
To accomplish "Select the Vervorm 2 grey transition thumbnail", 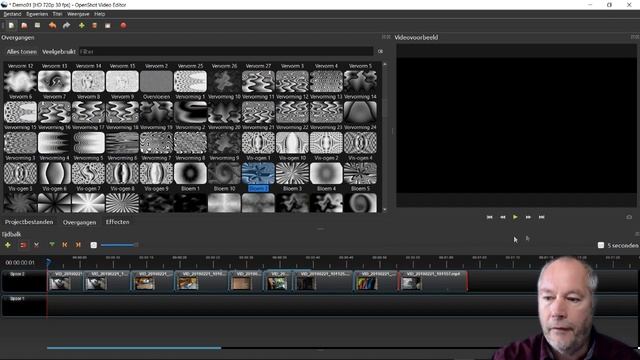I will click(x=156, y=81).
